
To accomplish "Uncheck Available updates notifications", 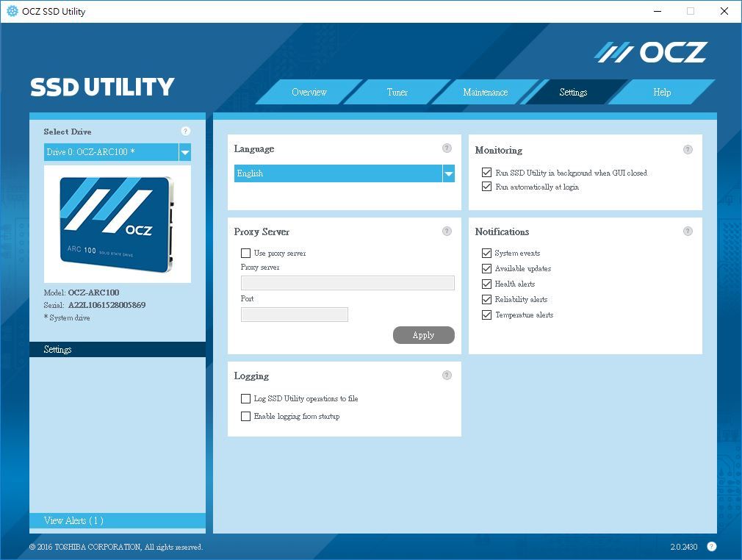I will click(x=486, y=268).
